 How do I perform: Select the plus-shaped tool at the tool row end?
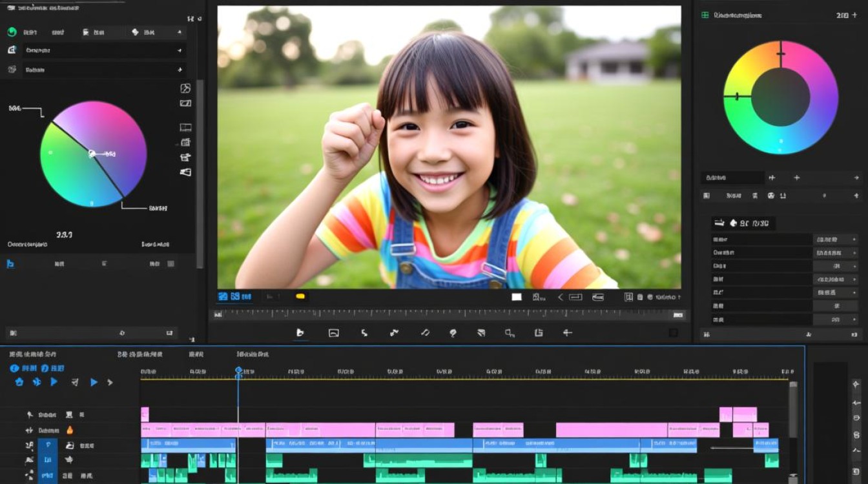[x=568, y=332]
